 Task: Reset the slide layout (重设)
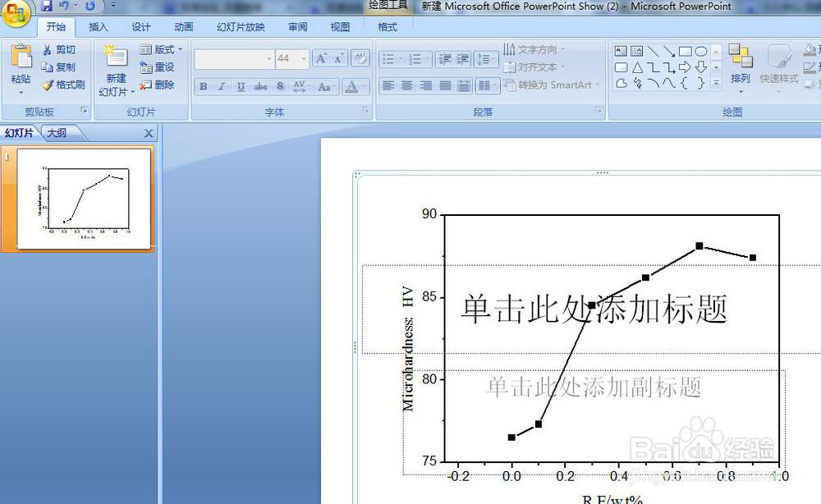tap(157, 67)
